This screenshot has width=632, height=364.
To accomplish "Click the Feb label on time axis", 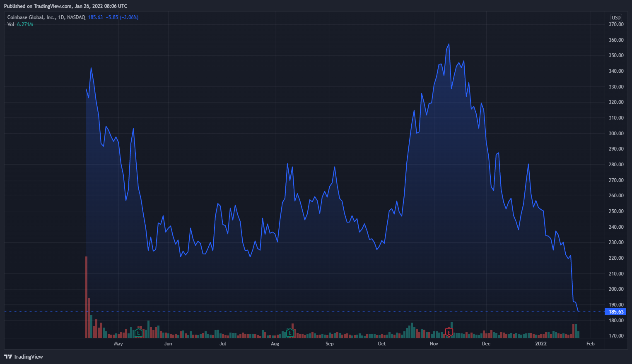I will (x=591, y=344).
